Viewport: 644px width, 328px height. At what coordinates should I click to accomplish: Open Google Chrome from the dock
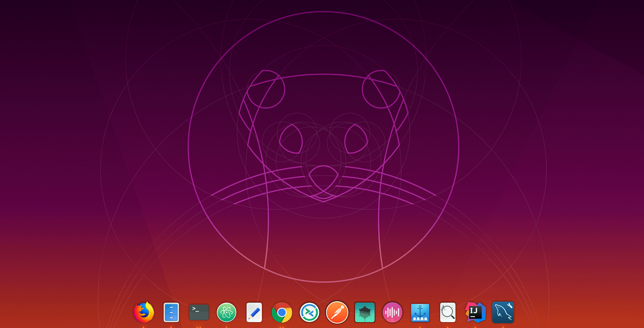pos(282,312)
